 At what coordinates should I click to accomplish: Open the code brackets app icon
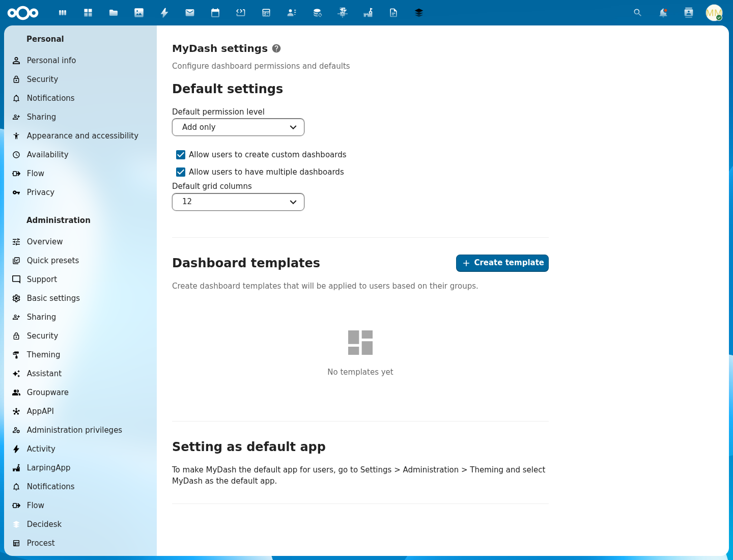[241, 13]
